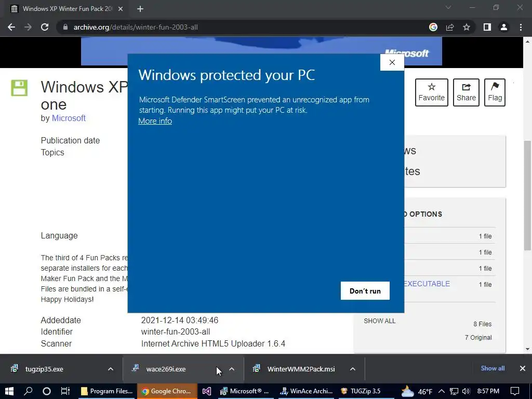Open Chrome profile menu
This screenshot has width=532, height=399.
504,27
